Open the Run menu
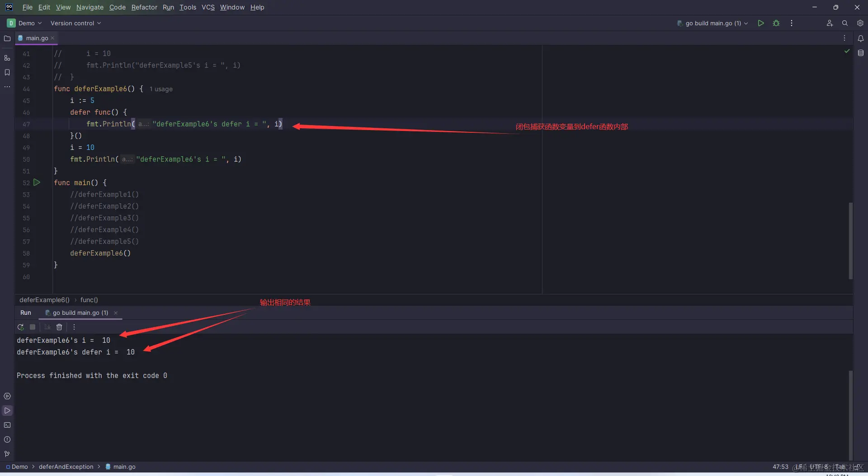Screen dimensions: 868x476 (x=168, y=7)
